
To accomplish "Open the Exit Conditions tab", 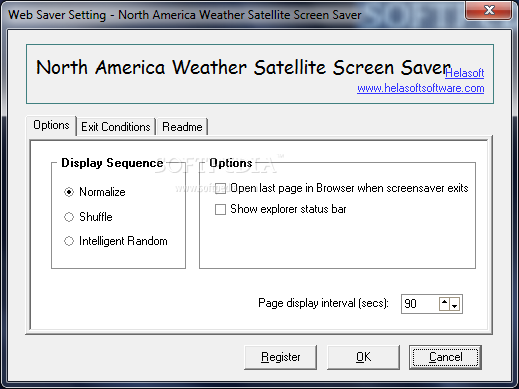I will pos(116,127).
